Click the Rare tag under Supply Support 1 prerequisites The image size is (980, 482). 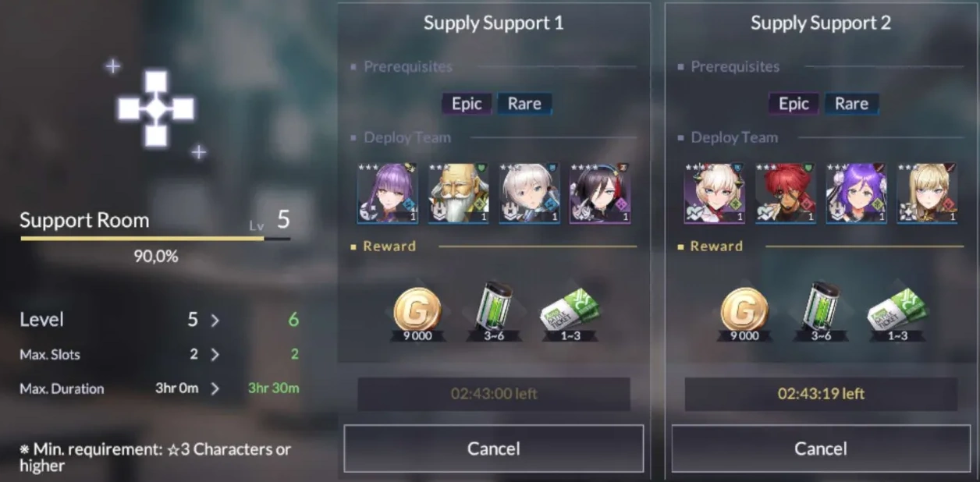(524, 104)
